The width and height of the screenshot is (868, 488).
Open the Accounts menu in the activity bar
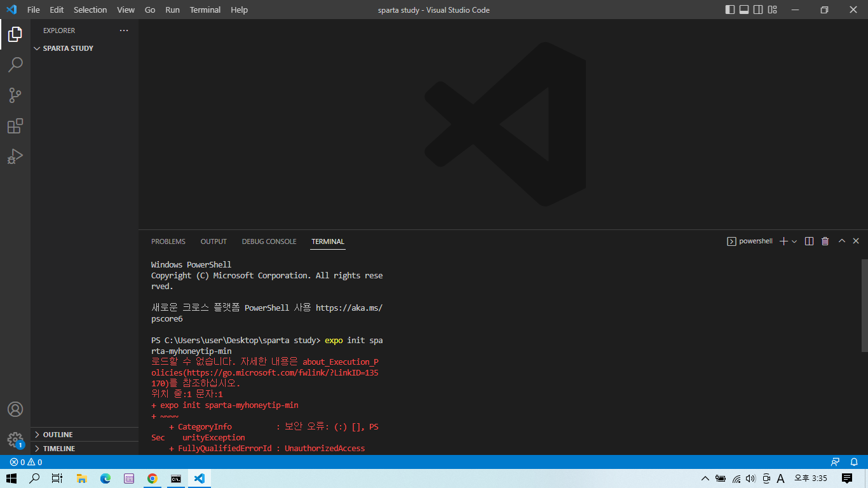tap(15, 409)
